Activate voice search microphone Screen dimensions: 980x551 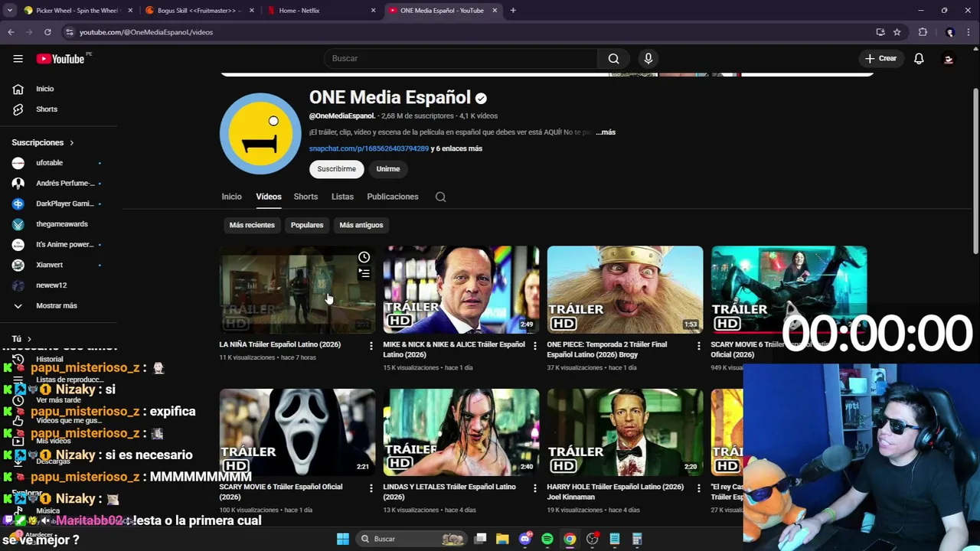click(648, 58)
